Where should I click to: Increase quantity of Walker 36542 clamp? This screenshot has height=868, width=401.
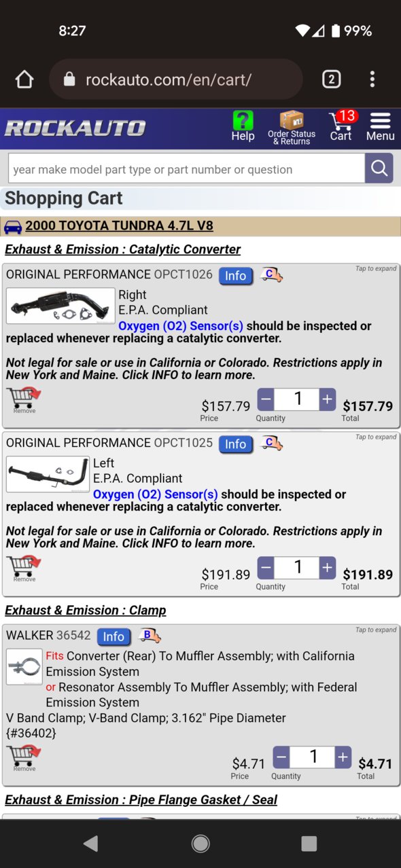(x=343, y=757)
